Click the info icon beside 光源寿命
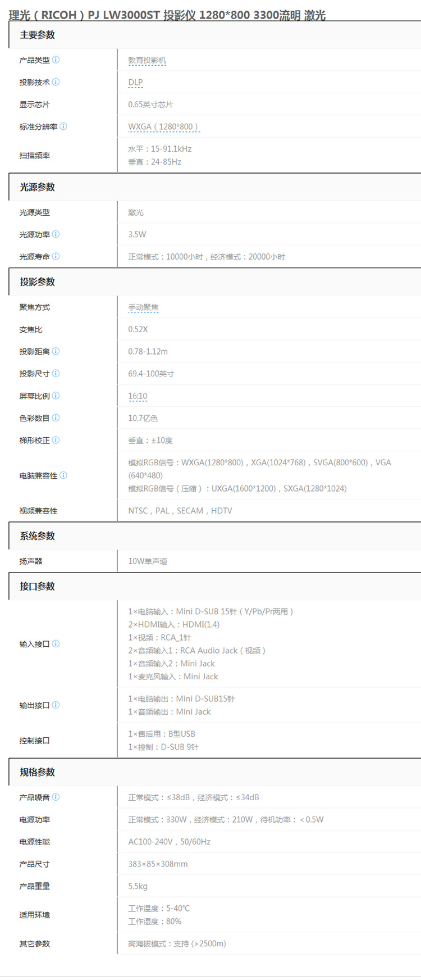 (56, 256)
